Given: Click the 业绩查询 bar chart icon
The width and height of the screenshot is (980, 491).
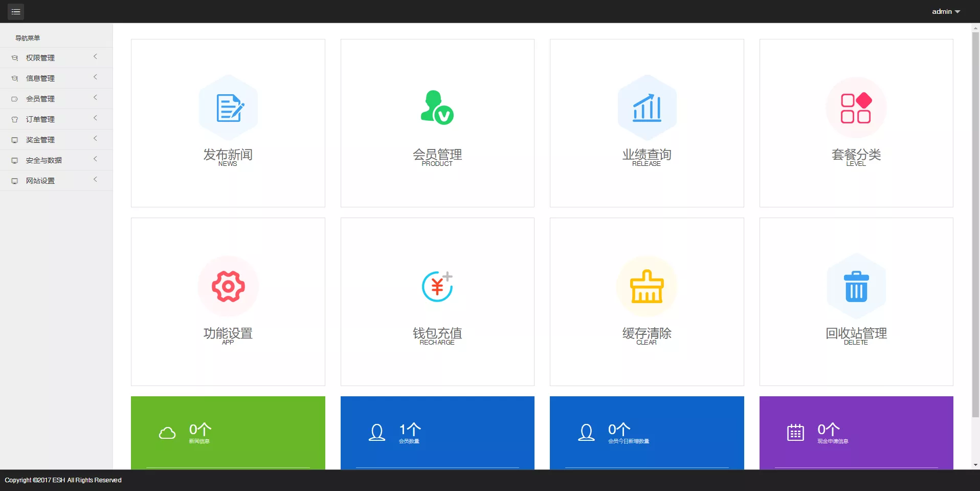Looking at the screenshot, I should (647, 108).
